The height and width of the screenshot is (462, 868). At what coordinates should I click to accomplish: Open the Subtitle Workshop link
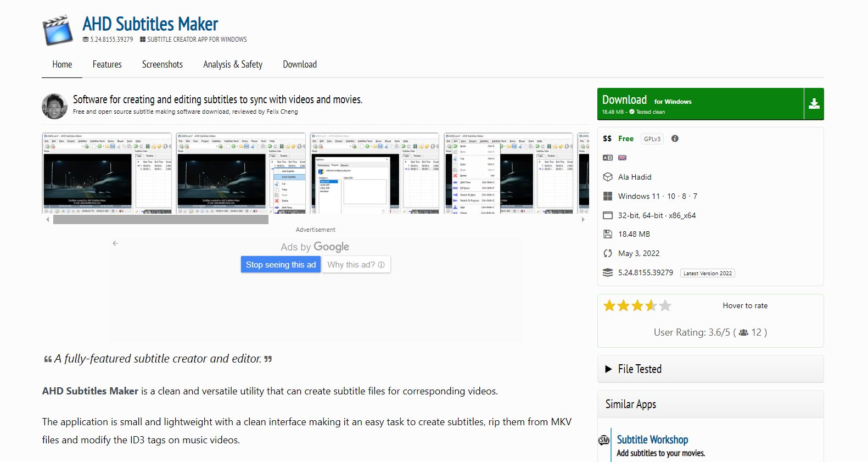point(652,439)
